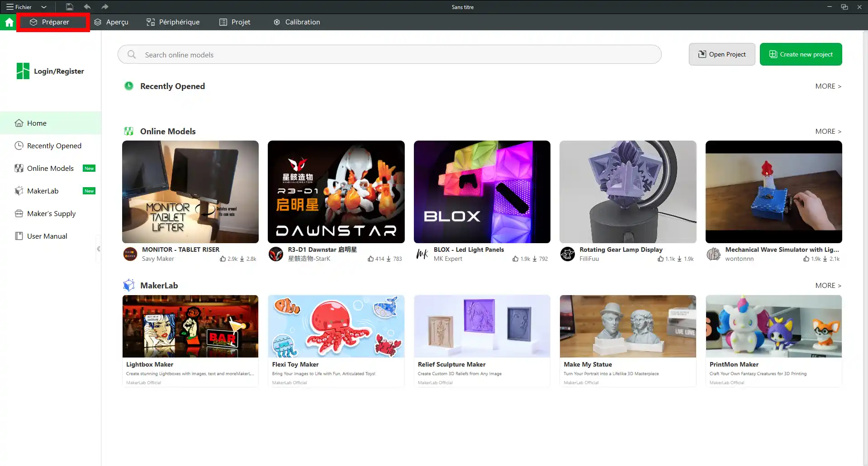Image resolution: width=868 pixels, height=466 pixels.
Task: Click the MONITOR - TABLET RISER title
Action: click(180, 249)
